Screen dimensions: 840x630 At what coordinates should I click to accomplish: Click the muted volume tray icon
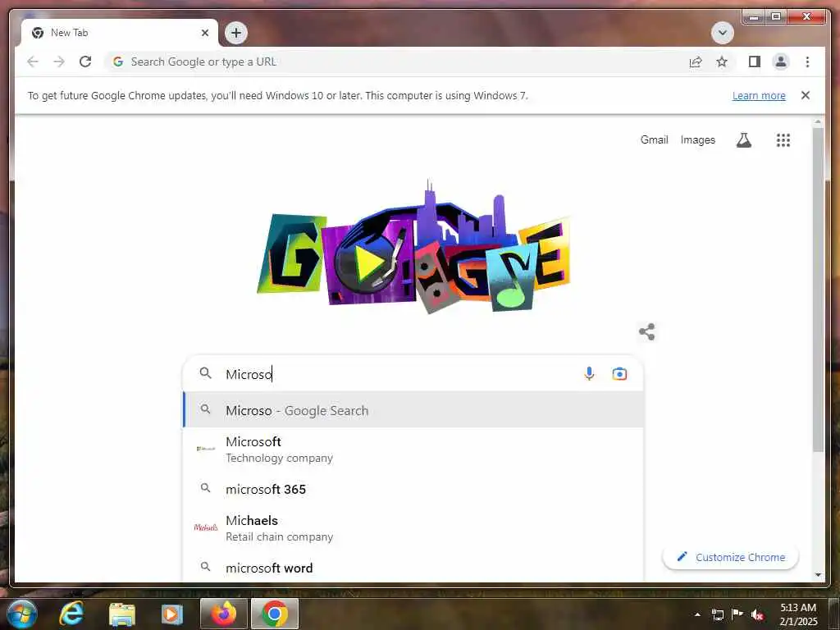[x=757, y=614]
